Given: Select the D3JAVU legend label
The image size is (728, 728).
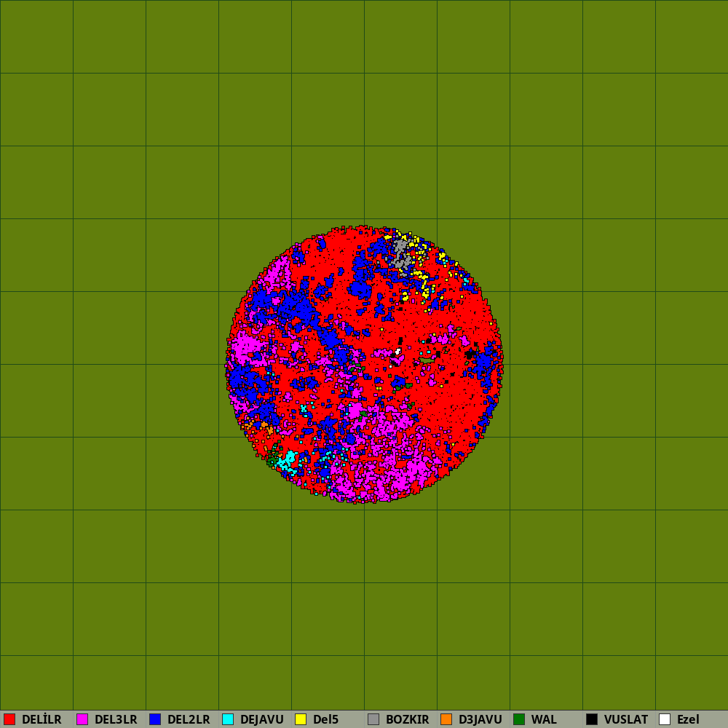Looking at the screenshot, I should 480,719.
